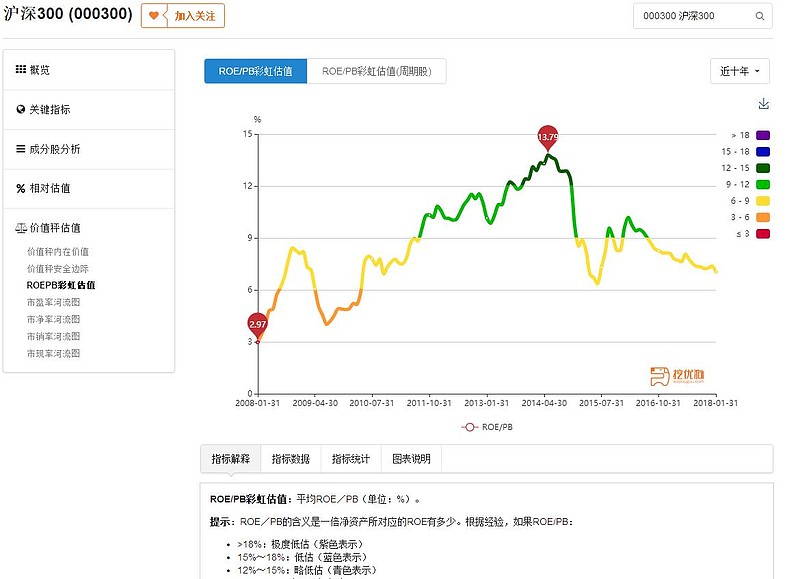This screenshot has width=800, height=579.
Task: Click the 13.79 peak marker pin
Action: pyautogui.click(x=547, y=137)
